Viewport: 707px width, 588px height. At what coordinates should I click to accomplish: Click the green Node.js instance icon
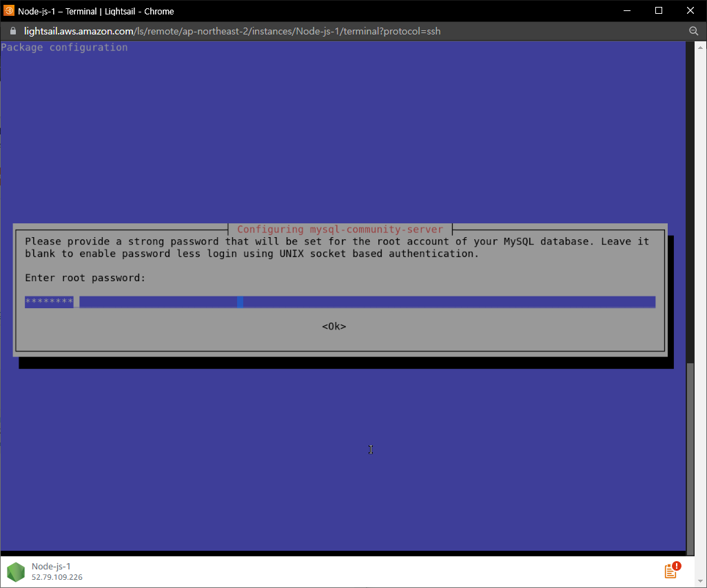16,571
